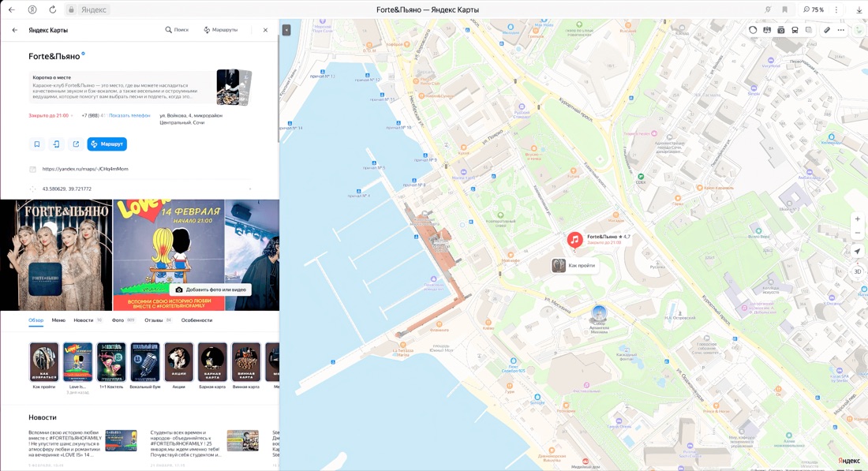Screen dimensions: 868x471
Task: Open the browser three-dots menu
Action: [x=836, y=9]
